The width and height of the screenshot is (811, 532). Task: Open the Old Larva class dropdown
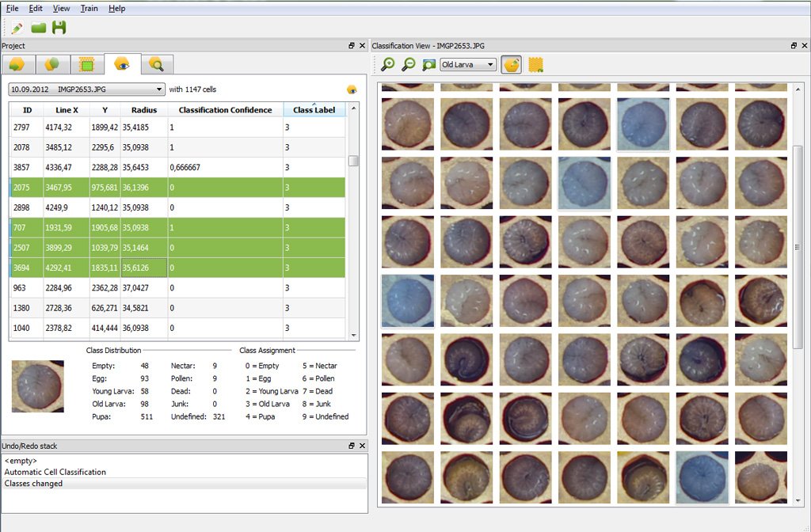coord(468,65)
